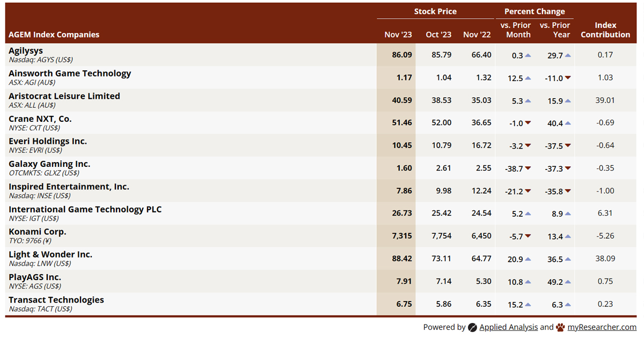The height and width of the screenshot is (338, 644).
Task: Click ticker Nasdaq: AGYS (US$)
Action: pos(41,60)
